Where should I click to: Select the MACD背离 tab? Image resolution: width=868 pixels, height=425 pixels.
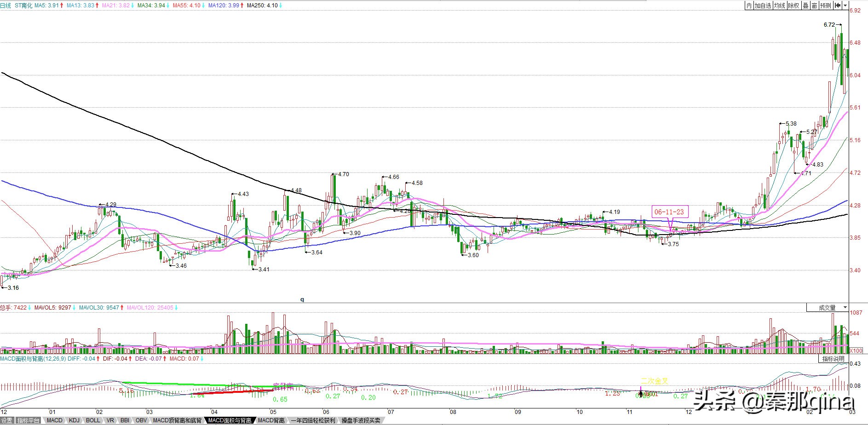(x=271, y=420)
